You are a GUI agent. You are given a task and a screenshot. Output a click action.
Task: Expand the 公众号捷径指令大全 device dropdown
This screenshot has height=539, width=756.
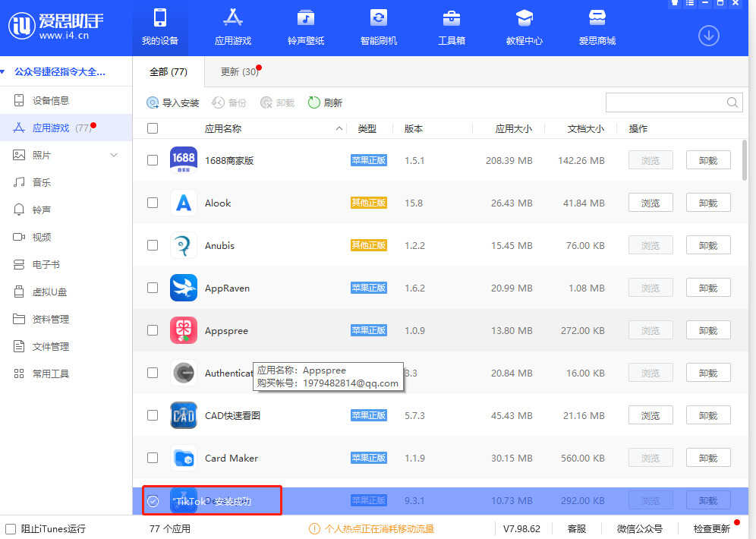[x=3, y=72]
